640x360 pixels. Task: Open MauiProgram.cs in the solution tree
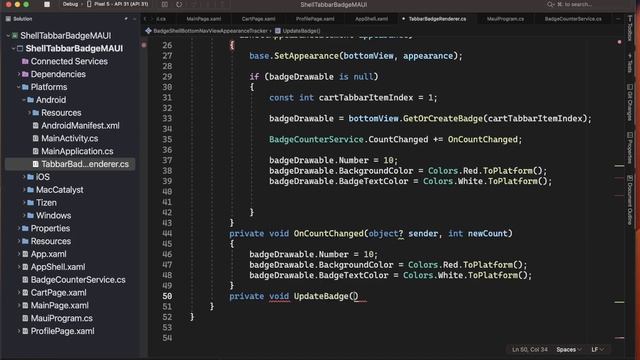(x=62, y=318)
